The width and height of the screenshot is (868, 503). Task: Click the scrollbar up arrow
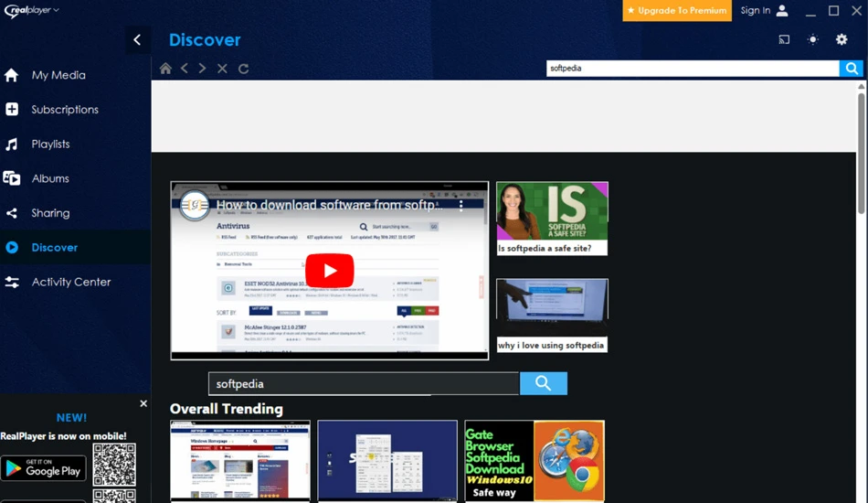click(x=862, y=86)
